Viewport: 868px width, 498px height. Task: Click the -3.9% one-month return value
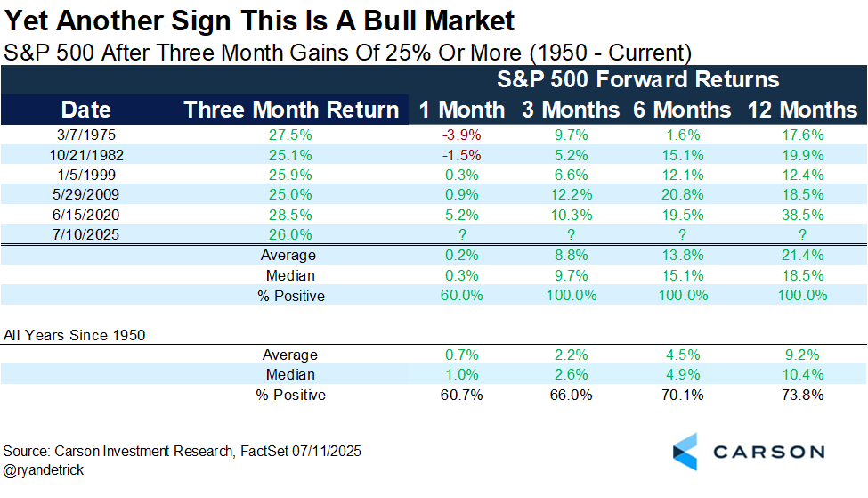click(461, 135)
